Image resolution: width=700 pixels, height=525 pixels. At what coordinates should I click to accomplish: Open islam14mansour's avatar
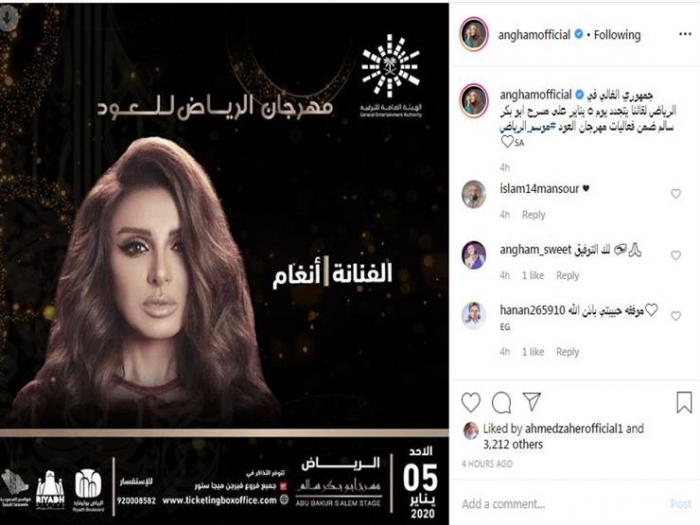point(474,194)
